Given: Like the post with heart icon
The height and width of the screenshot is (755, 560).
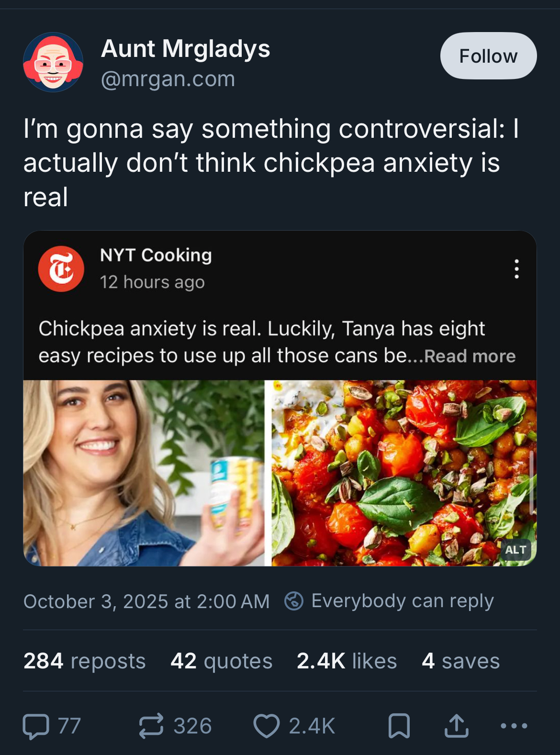Looking at the screenshot, I should 267,726.
